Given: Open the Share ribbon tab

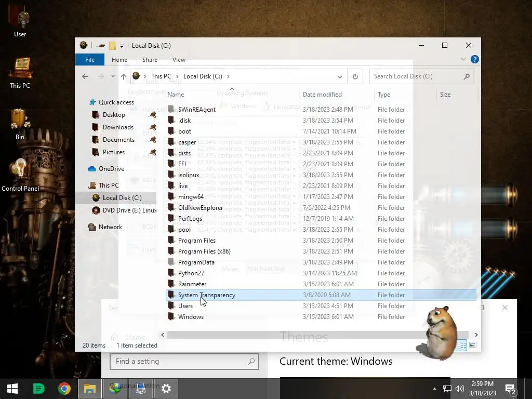Looking at the screenshot, I should 150,60.
